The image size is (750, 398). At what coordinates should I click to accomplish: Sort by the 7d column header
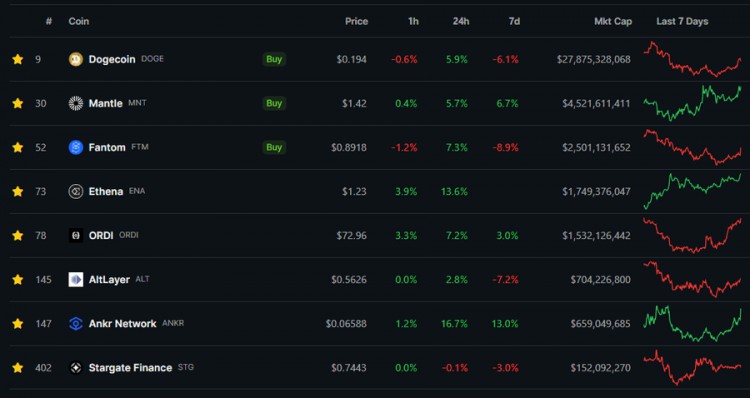[x=514, y=22]
